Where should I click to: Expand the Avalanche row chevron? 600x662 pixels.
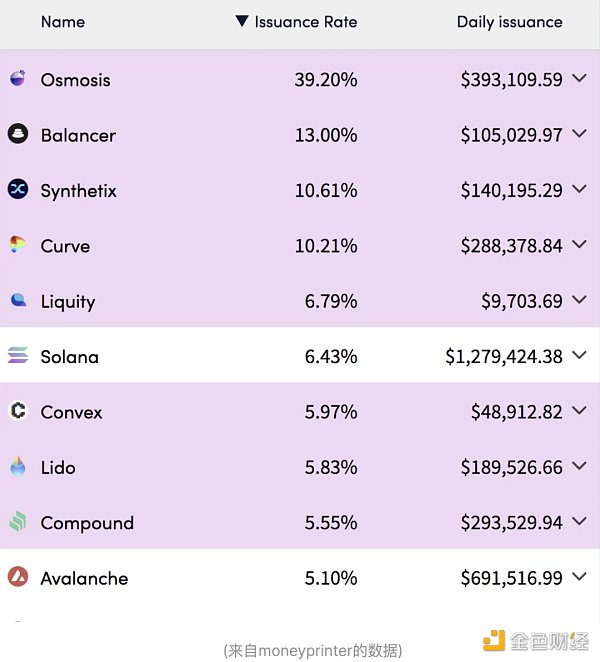point(580,577)
